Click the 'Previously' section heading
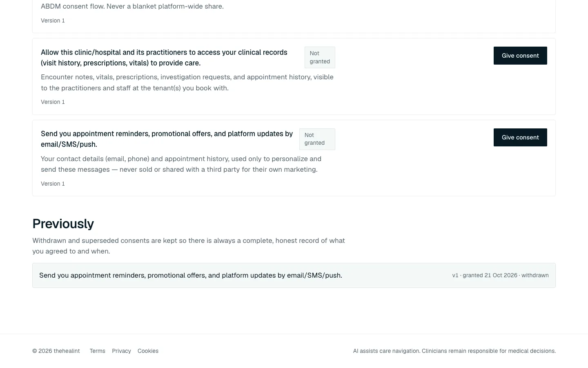The height and width of the screenshot is (368, 588). (63, 224)
